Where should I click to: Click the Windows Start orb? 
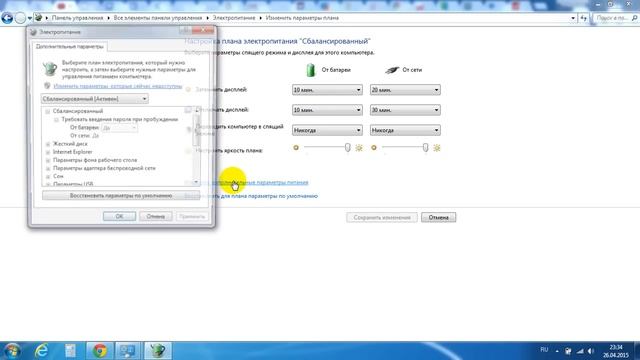click(11, 351)
